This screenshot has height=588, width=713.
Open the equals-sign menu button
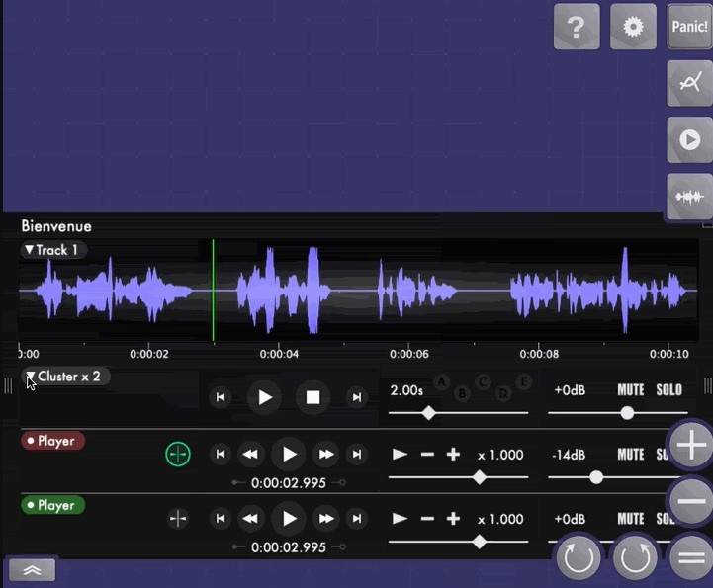click(x=691, y=558)
